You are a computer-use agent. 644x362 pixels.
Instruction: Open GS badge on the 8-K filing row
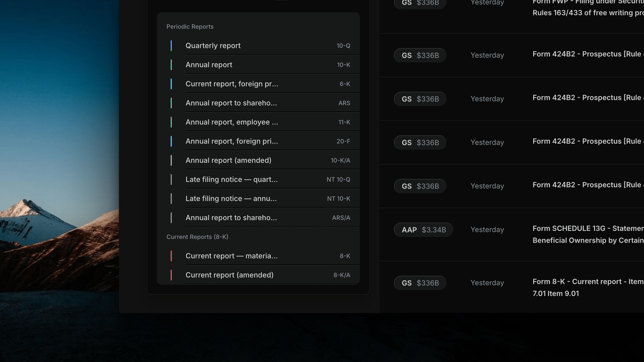(x=420, y=283)
